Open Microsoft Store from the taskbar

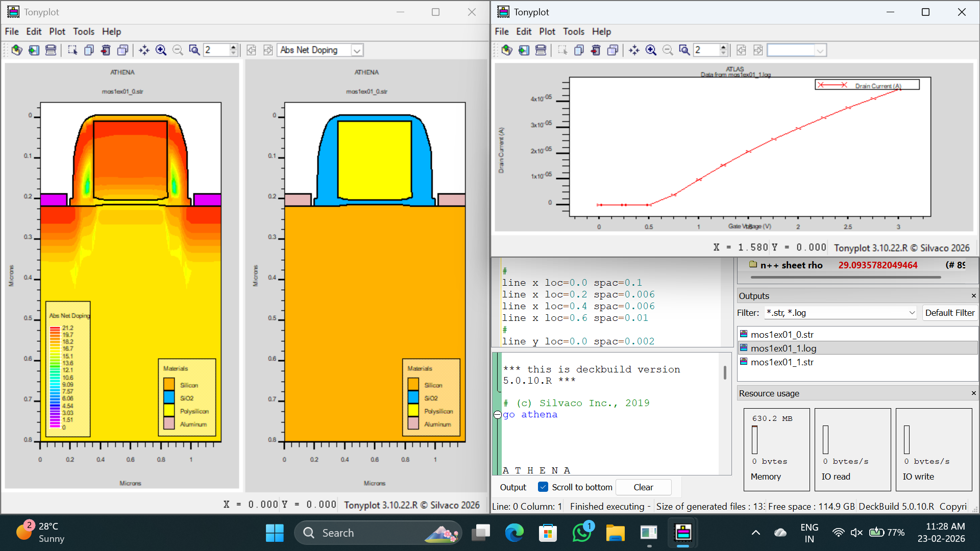(x=548, y=533)
